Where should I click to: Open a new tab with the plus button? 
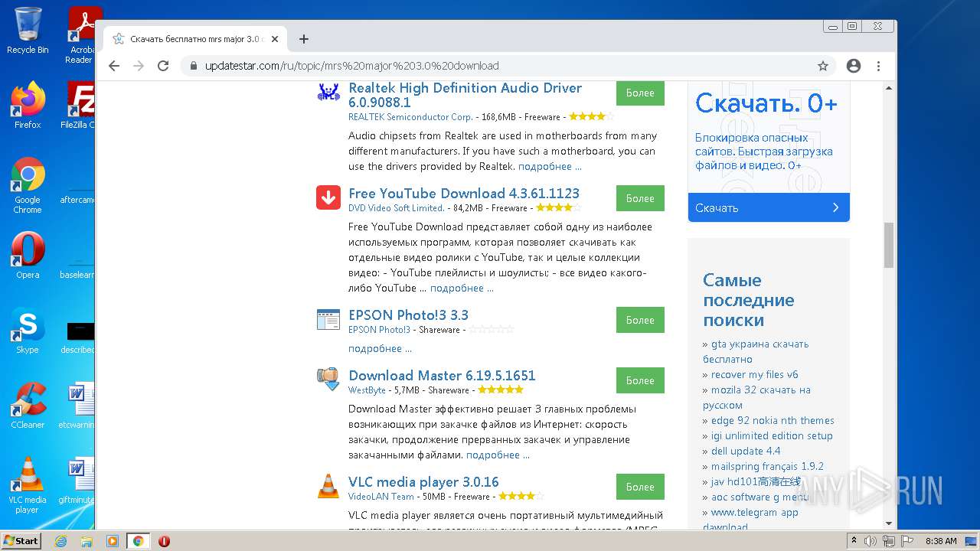pyautogui.click(x=304, y=39)
